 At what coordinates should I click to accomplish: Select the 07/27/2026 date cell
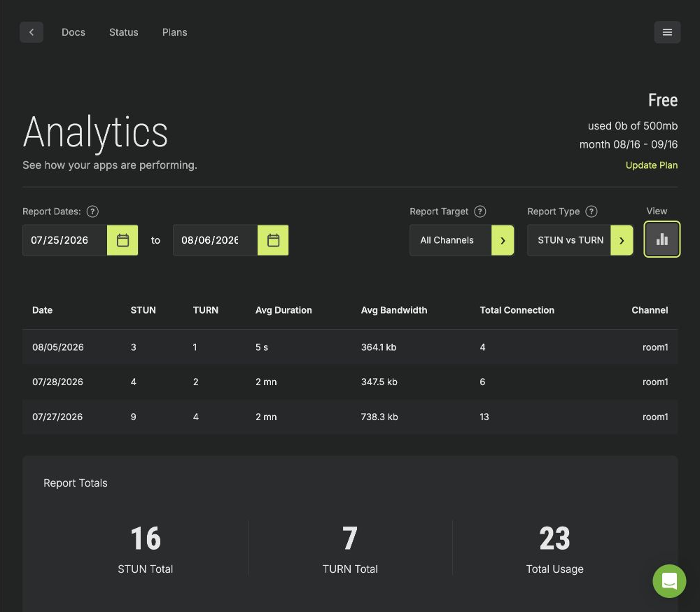pos(57,417)
